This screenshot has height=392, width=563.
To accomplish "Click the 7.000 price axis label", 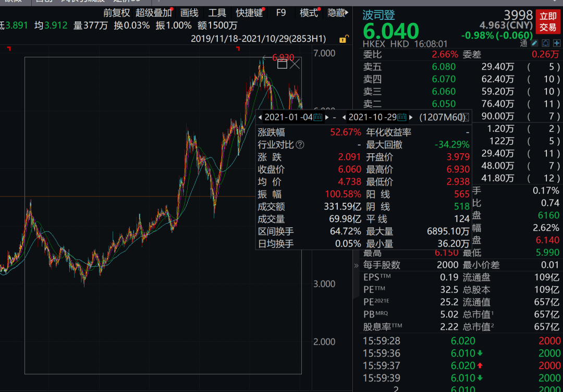I will (x=324, y=54).
